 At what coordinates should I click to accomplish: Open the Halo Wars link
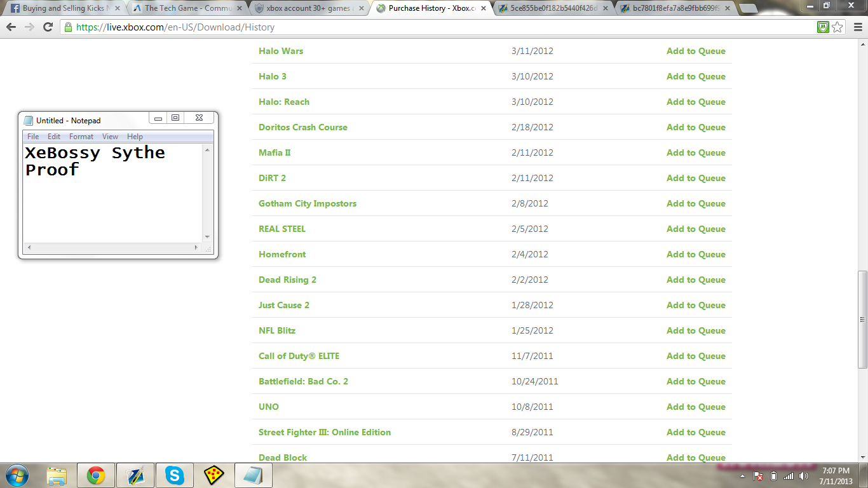[x=281, y=51]
